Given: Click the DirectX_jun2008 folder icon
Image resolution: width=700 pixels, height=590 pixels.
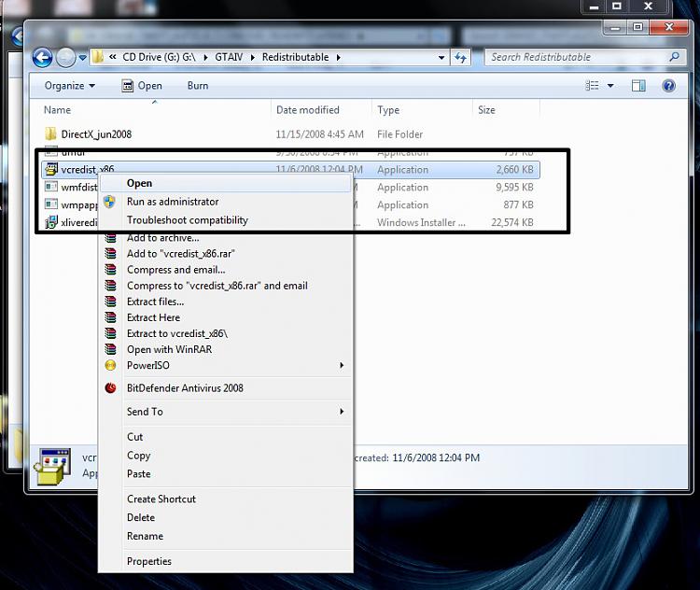Looking at the screenshot, I should [x=51, y=133].
